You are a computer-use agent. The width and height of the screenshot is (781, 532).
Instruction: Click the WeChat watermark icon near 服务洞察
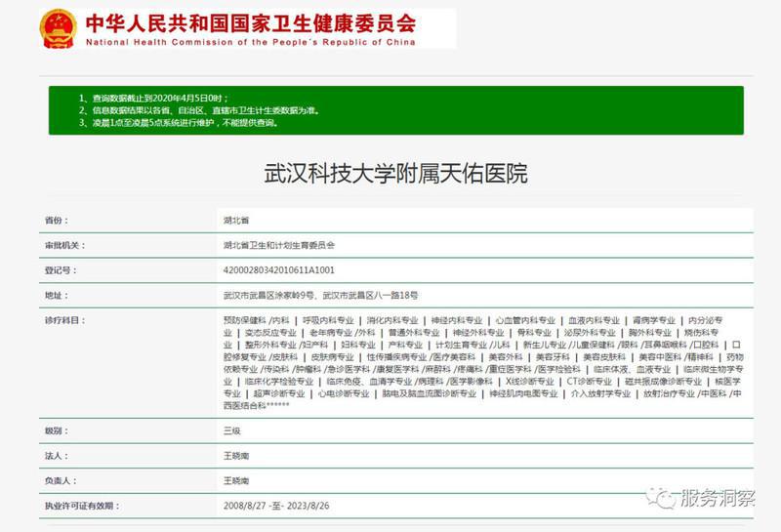667,499
